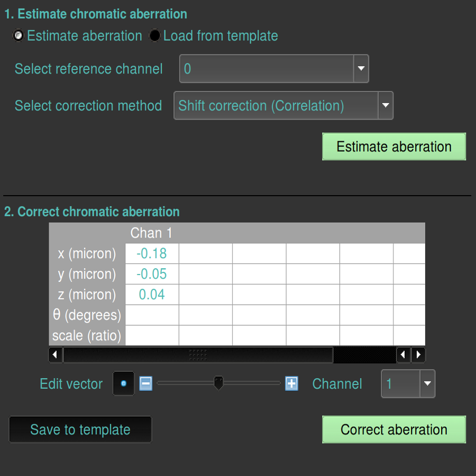Click the table scrollbar far-left arrow
The height and width of the screenshot is (476, 476).
point(55,354)
